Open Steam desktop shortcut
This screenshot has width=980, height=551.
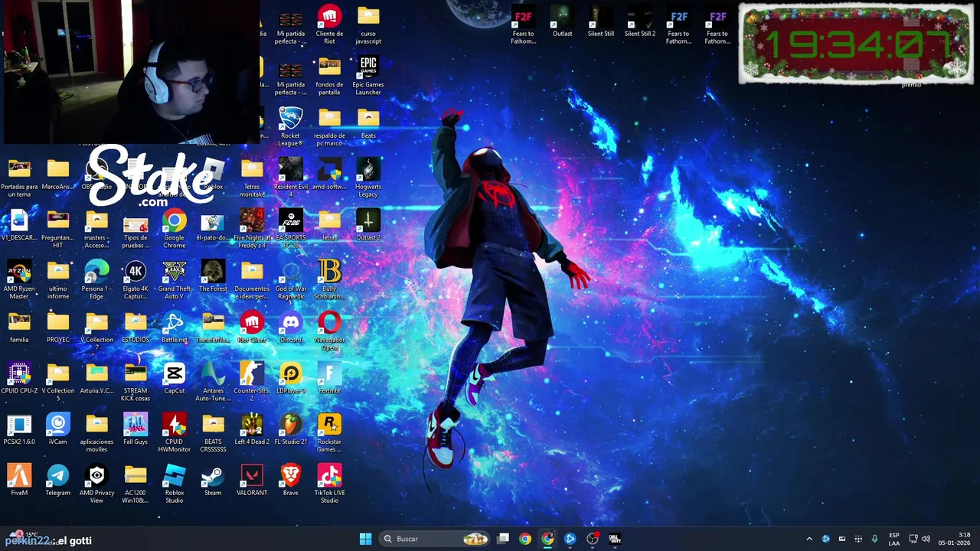(x=213, y=475)
